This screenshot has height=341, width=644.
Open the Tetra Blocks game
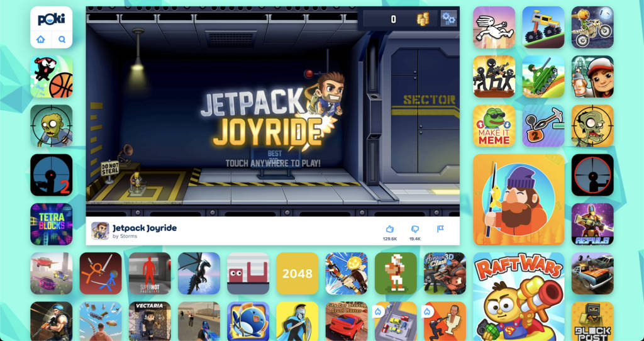click(52, 225)
